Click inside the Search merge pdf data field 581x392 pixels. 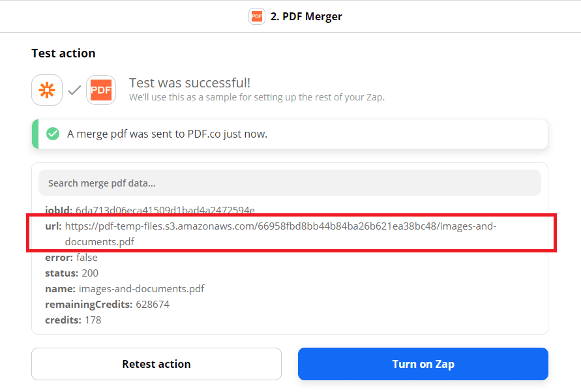pyautogui.click(x=290, y=183)
